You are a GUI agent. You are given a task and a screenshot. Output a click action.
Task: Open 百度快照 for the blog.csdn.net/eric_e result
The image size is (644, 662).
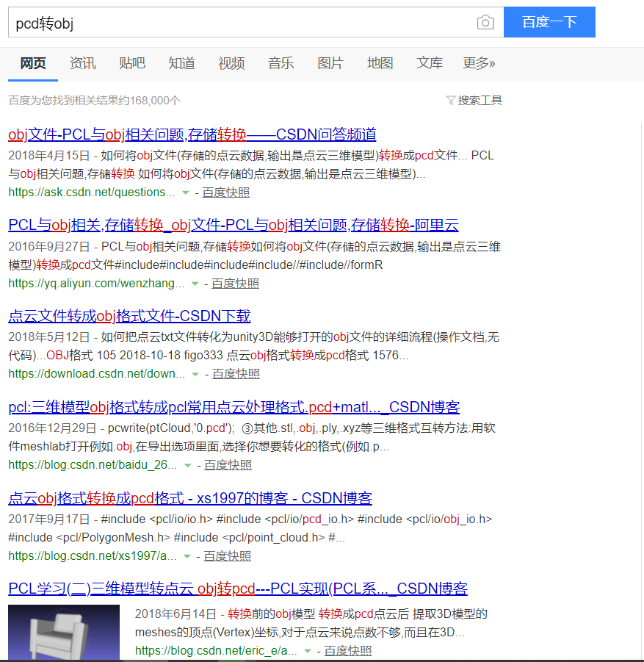[348, 650]
